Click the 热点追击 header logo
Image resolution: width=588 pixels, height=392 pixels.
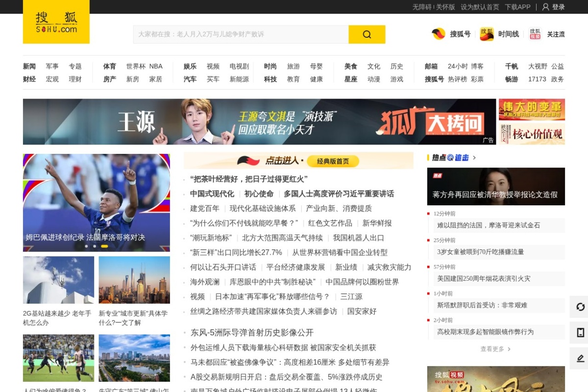coord(450,157)
